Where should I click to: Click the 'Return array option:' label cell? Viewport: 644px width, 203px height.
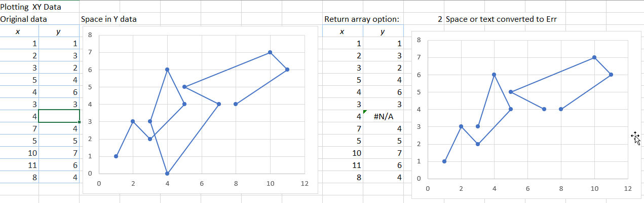pos(362,19)
